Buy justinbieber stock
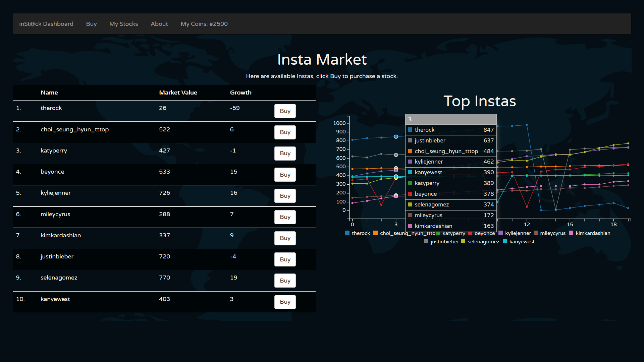 point(285,259)
